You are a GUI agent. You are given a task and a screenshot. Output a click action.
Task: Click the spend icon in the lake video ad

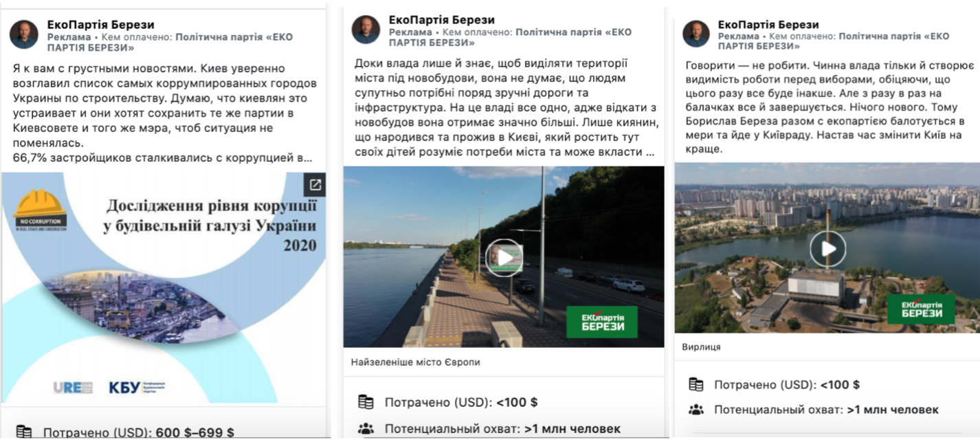pos(696,384)
